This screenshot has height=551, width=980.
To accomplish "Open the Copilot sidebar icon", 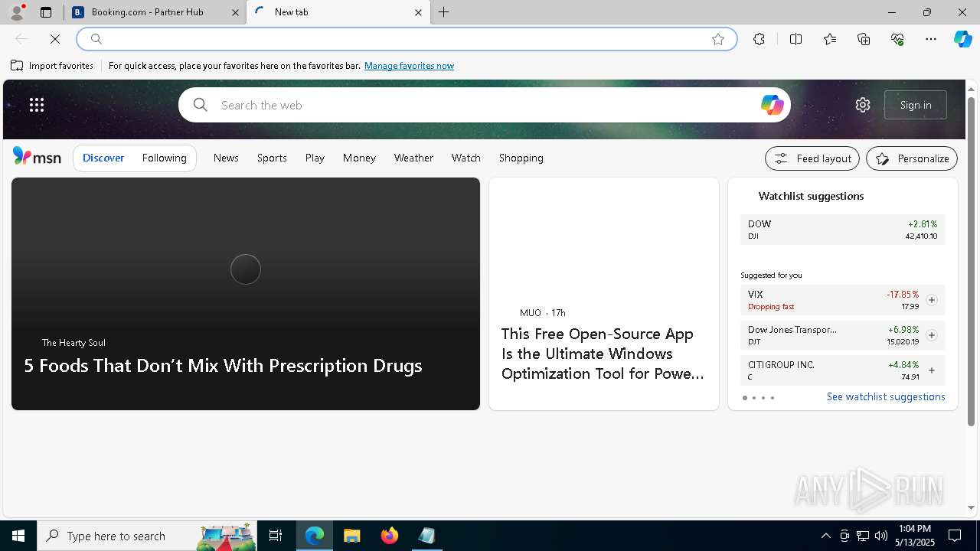I will (x=962, y=39).
